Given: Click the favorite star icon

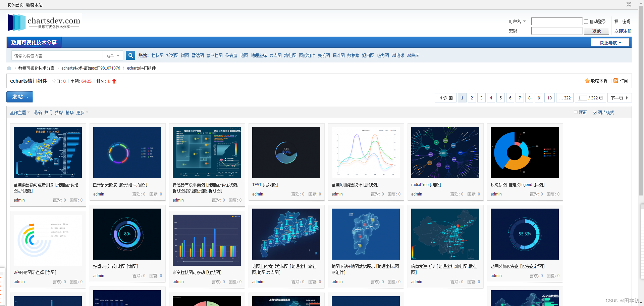Looking at the screenshot, I should tap(587, 81).
